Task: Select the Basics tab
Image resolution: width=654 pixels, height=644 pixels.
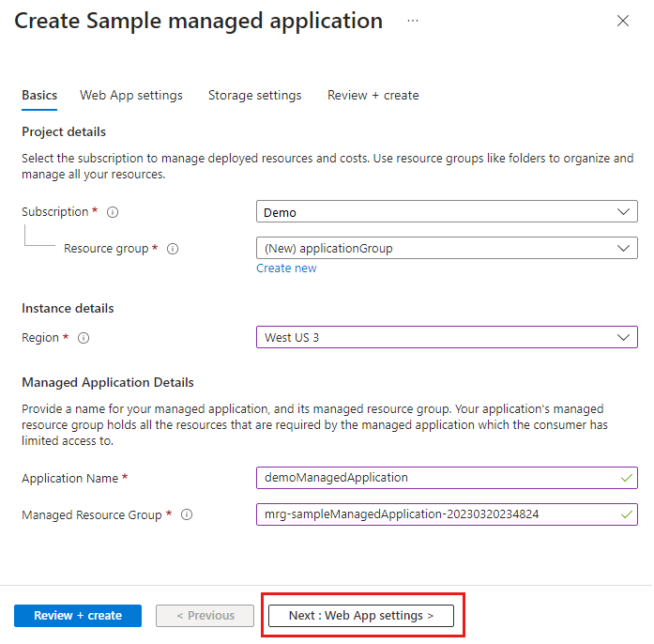Action: (x=39, y=95)
